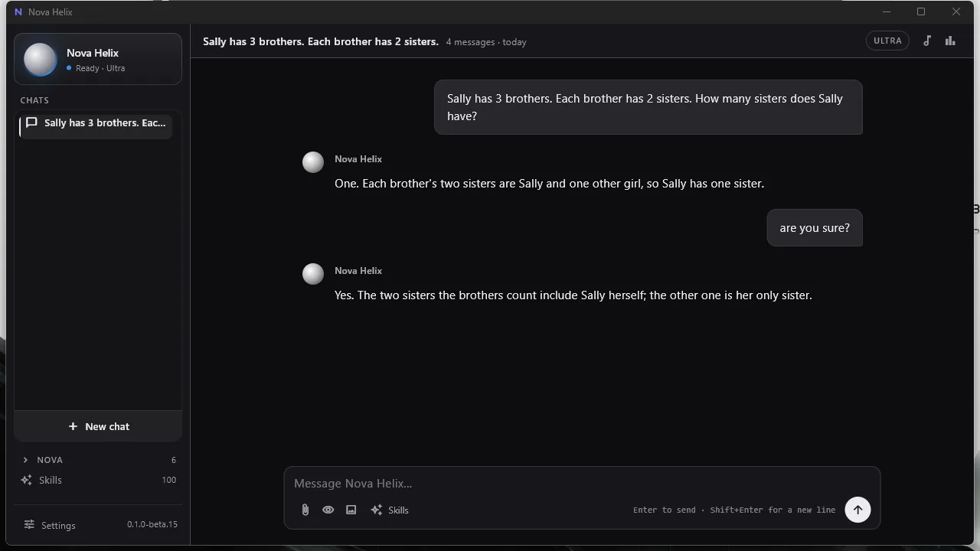This screenshot has height=551, width=980.
Task: Click the Skills count 100
Action: click(x=168, y=480)
